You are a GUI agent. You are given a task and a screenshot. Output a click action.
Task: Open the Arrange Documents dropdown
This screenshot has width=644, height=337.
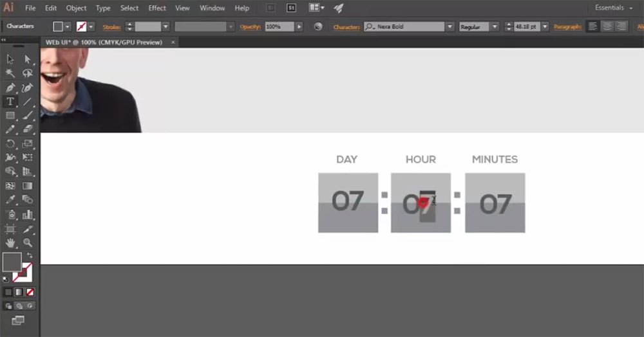pyautogui.click(x=316, y=8)
